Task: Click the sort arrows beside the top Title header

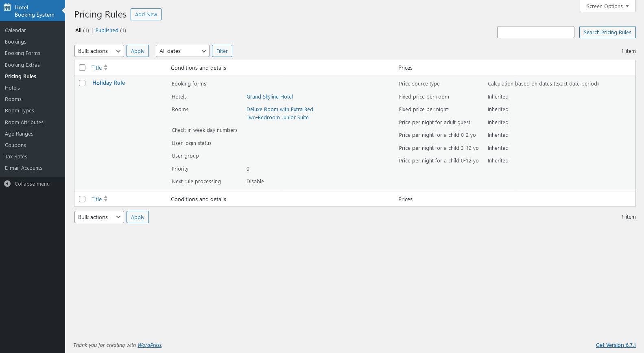Action: point(106,68)
